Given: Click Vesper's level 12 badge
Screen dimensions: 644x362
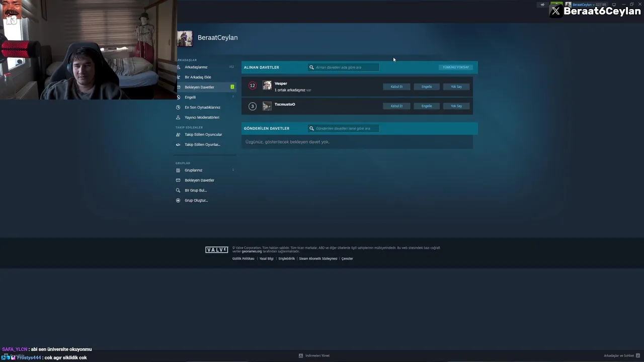Looking at the screenshot, I should [253, 85].
